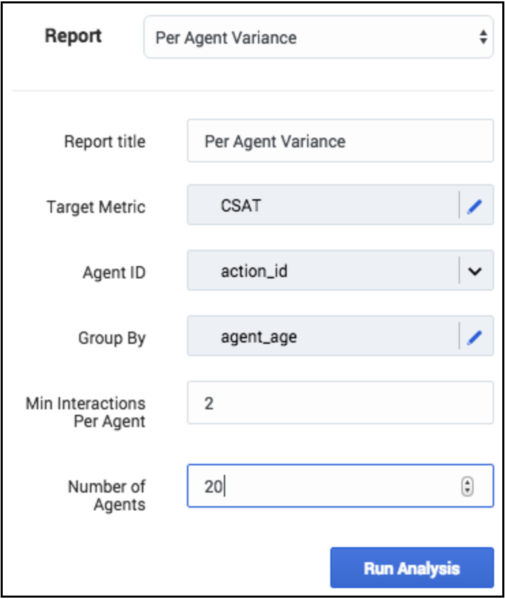Click the Min Interactions Per Agent field
This screenshot has height=599, width=505.
340,403
